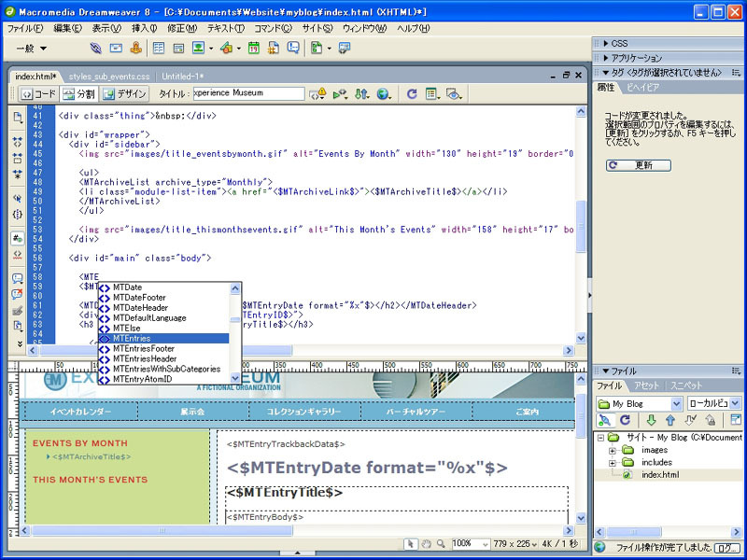This screenshot has height=560, width=747.
Task: Check out files in Files panel
Action: pyautogui.click(x=690, y=420)
